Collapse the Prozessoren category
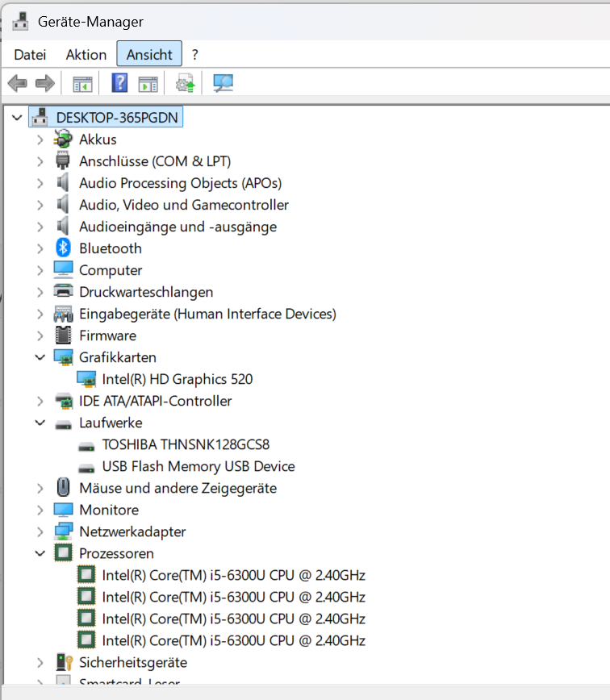 pyautogui.click(x=40, y=553)
